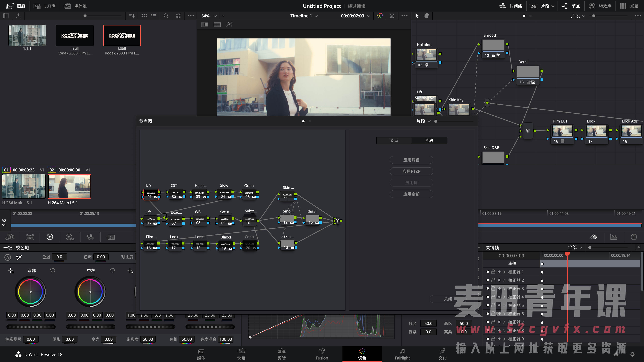Open the RGB mixer palette icon
The image size is (644, 362).
click(x=90, y=237)
